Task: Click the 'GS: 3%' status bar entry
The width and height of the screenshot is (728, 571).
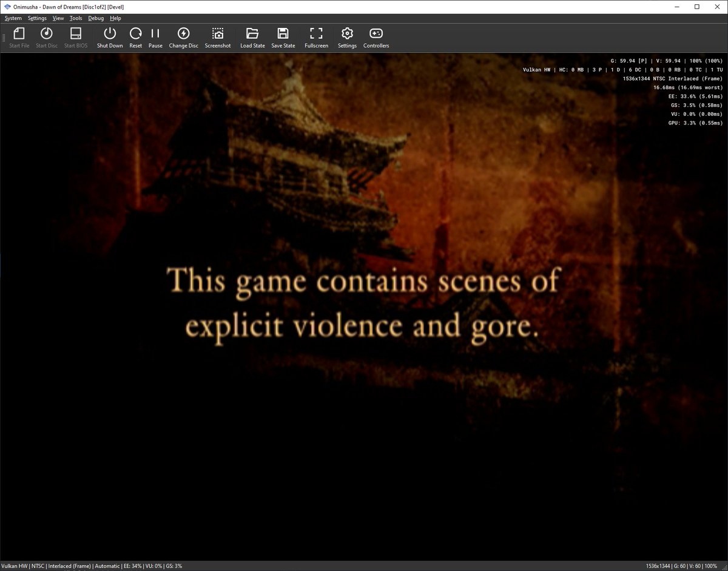Action: click(x=174, y=566)
